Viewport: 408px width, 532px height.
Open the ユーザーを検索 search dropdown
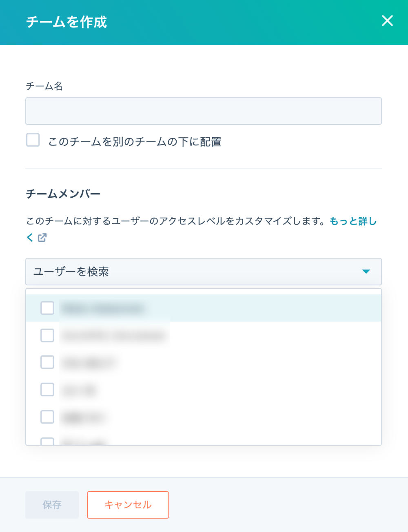[x=204, y=272]
